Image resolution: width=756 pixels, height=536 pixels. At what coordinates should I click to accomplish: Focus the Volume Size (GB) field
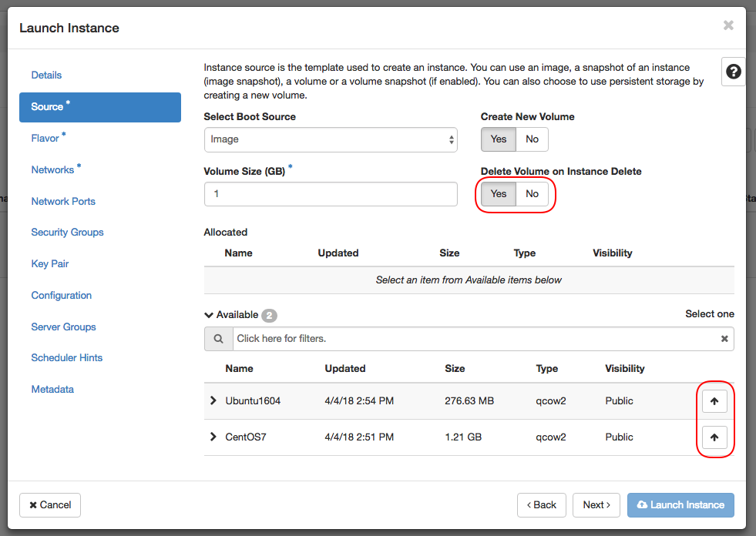point(331,194)
